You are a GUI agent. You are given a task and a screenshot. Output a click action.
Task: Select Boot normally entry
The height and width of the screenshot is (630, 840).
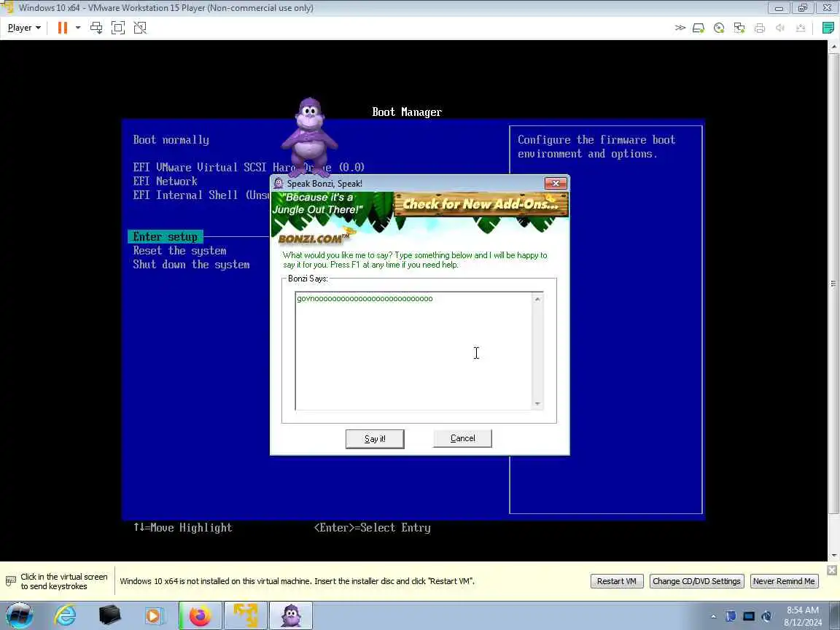tap(171, 140)
